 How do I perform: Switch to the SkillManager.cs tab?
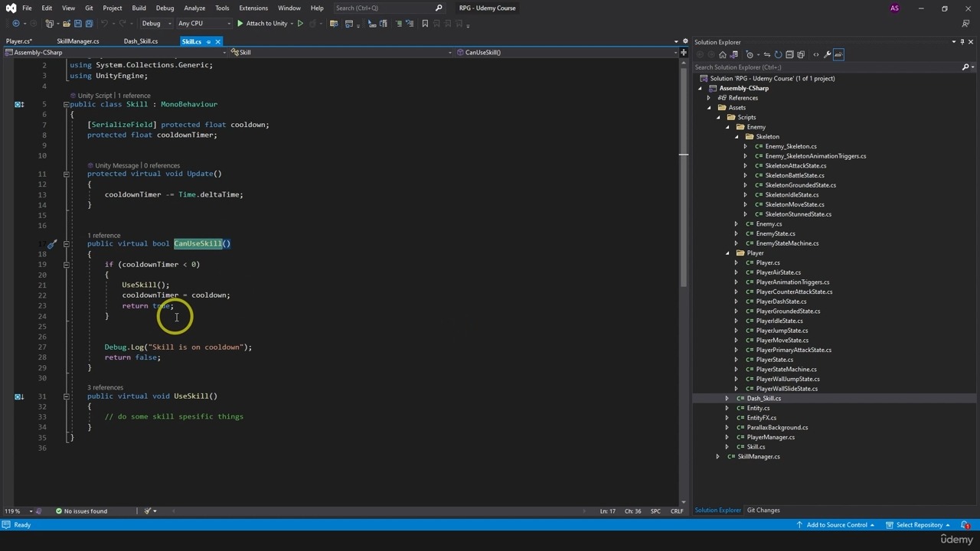click(x=78, y=42)
